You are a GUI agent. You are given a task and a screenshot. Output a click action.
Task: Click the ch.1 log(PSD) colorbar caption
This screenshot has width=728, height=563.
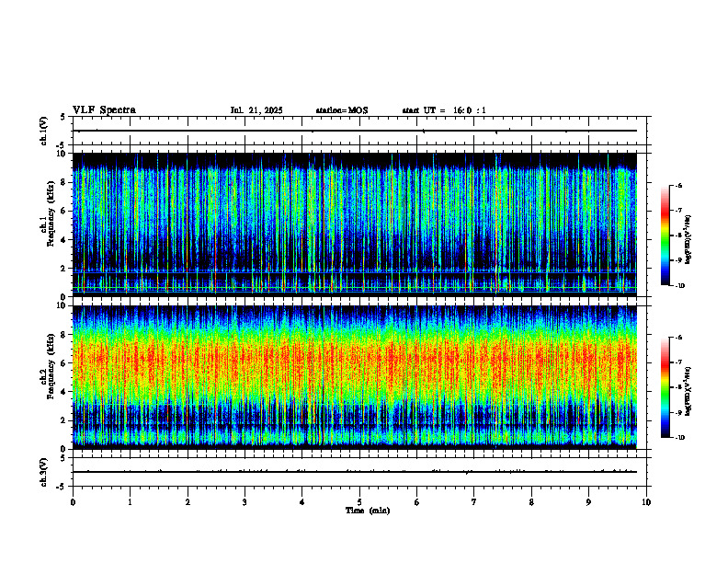tap(688, 240)
